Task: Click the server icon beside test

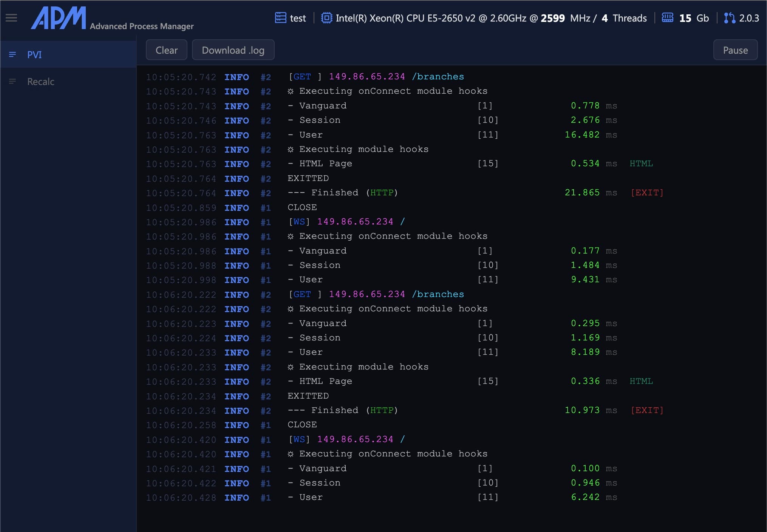Action: click(x=280, y=18)
